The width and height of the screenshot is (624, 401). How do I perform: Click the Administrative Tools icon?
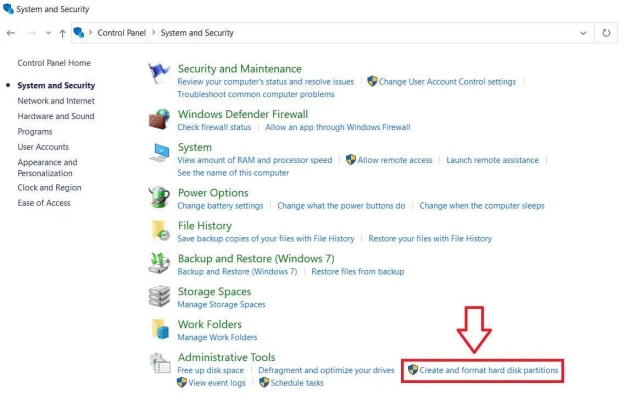click(159, 362)
